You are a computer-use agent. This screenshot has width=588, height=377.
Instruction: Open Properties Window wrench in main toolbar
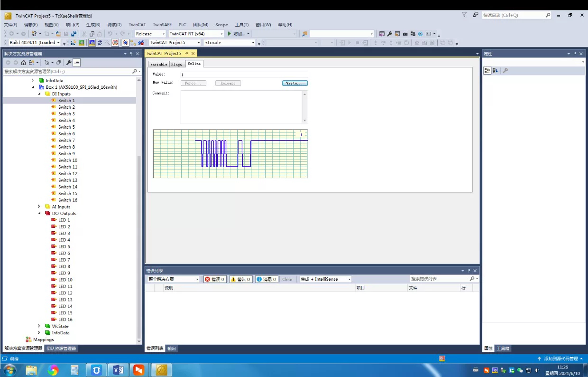tap(389, 34)
